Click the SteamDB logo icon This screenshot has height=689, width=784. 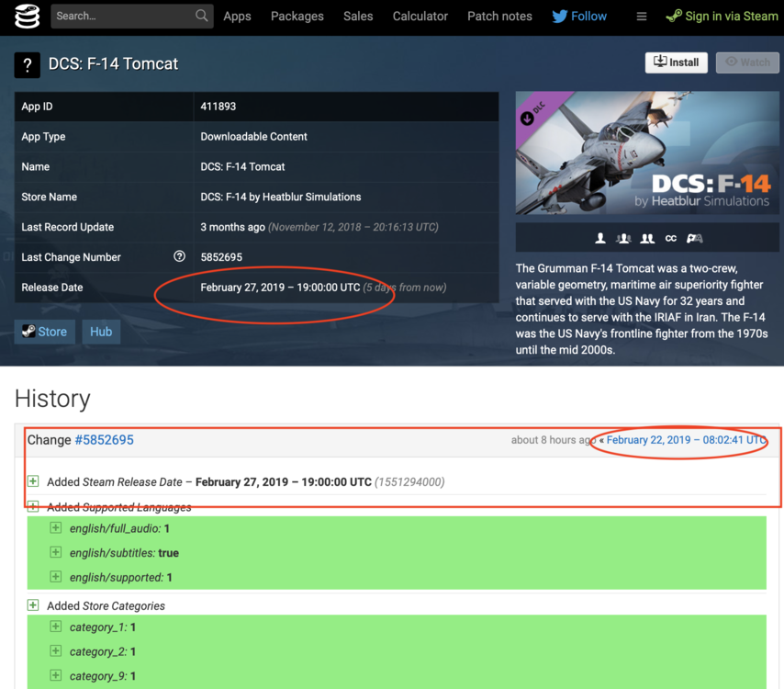point(27,17)
